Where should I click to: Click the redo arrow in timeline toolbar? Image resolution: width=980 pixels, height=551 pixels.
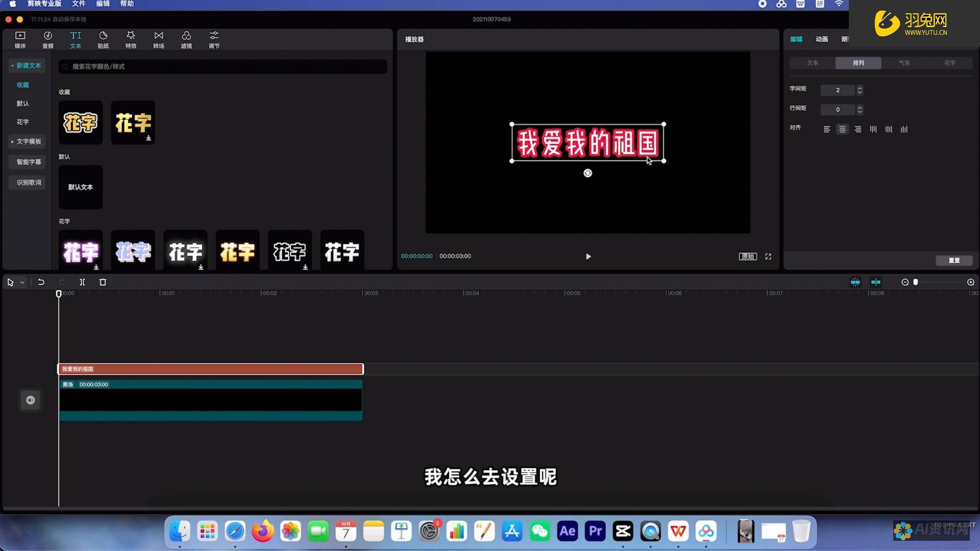pyautogui.click(x=62, y=282)
